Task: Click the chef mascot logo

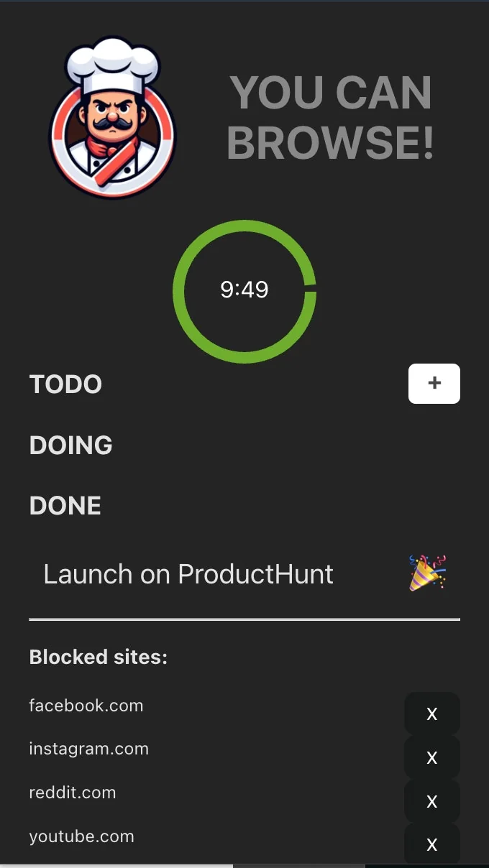Action: (x=112, y=118)
